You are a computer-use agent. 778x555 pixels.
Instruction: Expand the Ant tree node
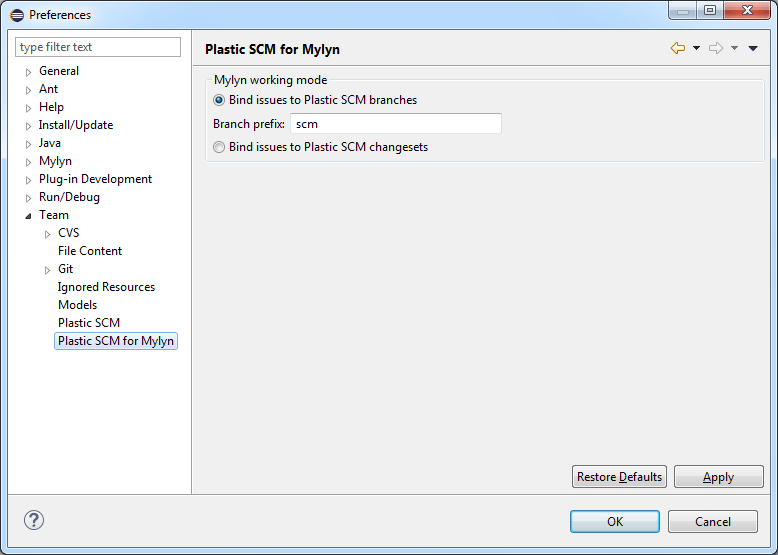[28, 90]
